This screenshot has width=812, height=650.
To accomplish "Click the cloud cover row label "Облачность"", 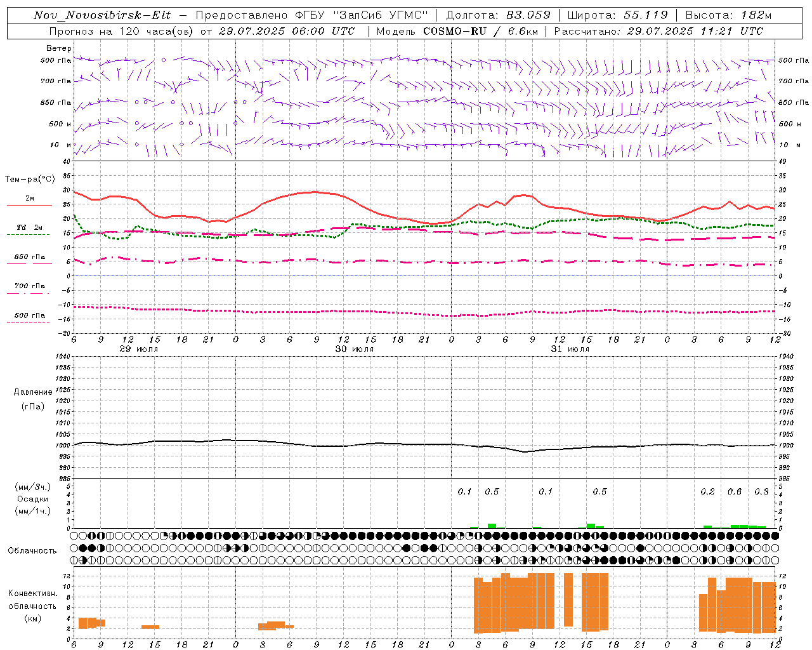I will [x=32, y=550].
